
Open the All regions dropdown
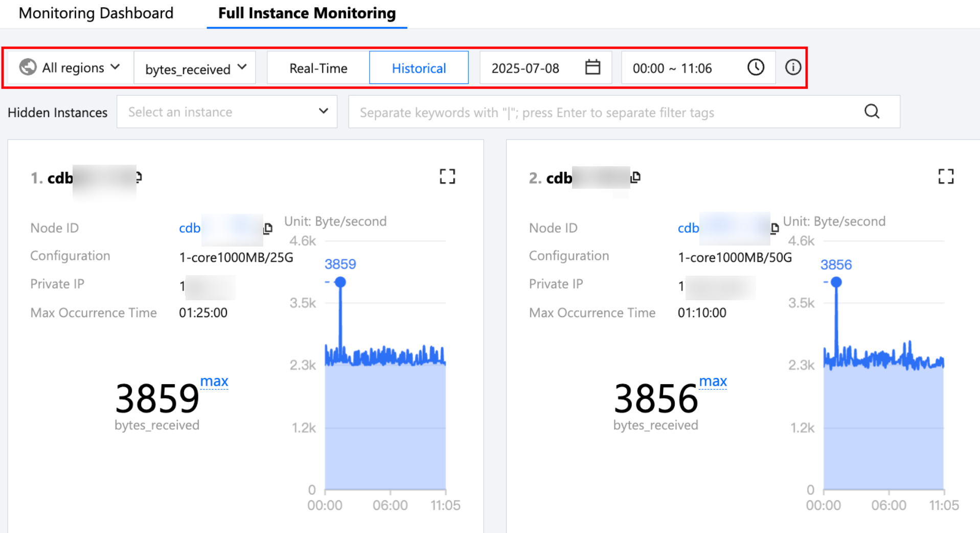click(70, 68)
